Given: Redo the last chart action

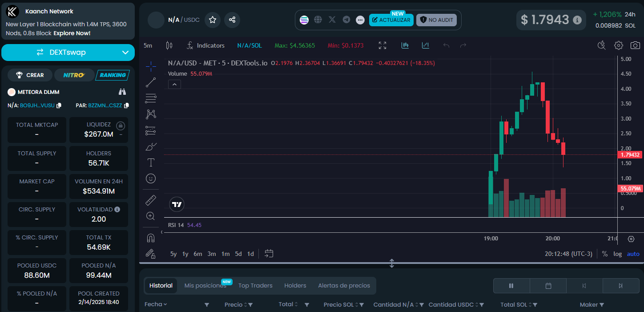Looking at the screenshot, I should pyautogui.click(x=463, y=45).
